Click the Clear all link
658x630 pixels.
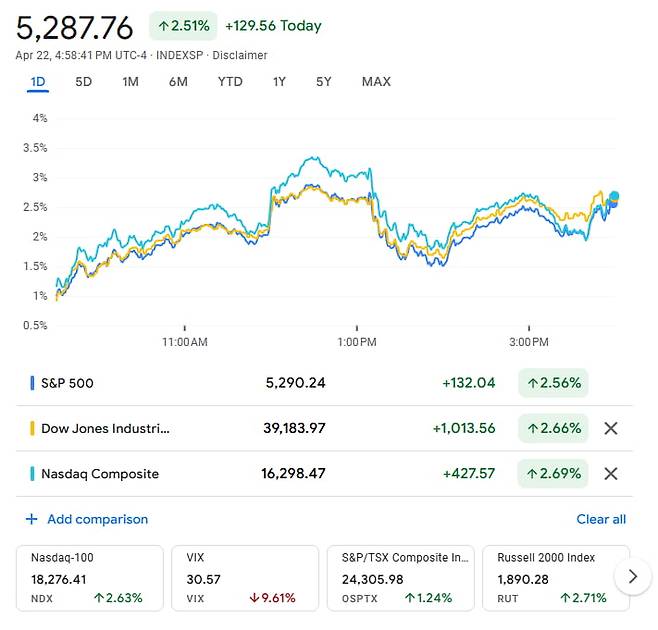click(x=601, y=519)
